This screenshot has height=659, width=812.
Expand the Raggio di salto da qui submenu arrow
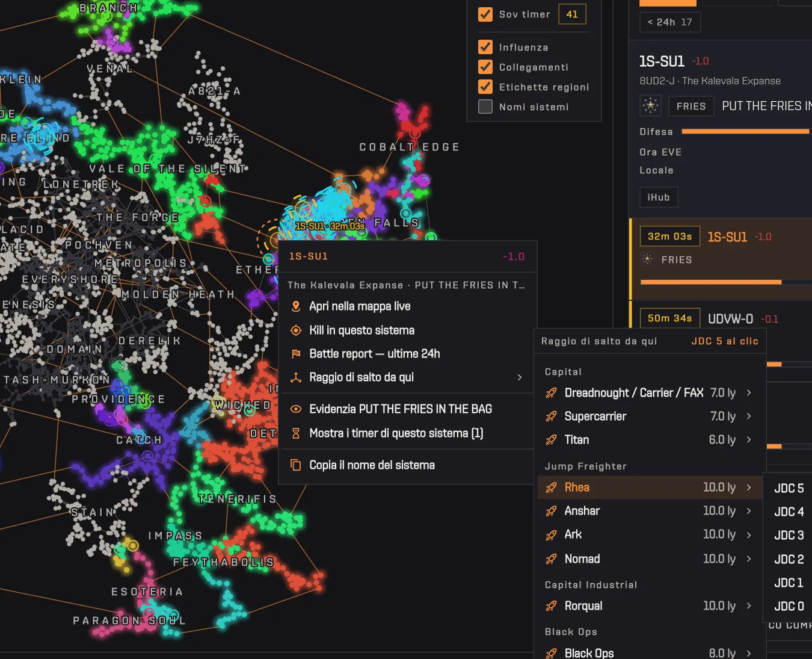click(520, 377)
